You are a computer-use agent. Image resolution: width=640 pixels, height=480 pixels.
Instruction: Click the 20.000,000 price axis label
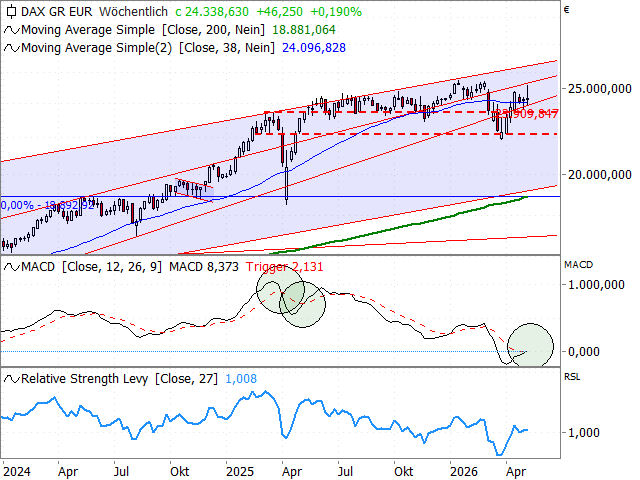(600, 175)
